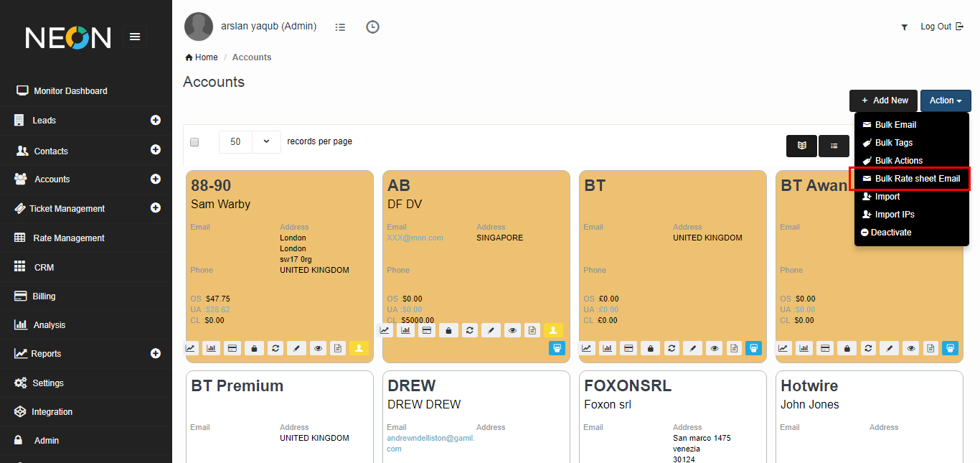
Task: Click pencil edit icon on 88-90 card
Action: (296, 348)
